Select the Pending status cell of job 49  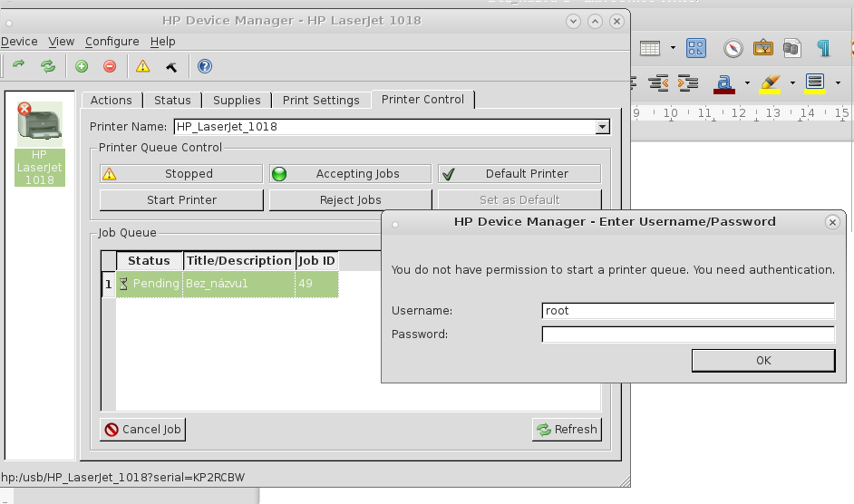point(150,284)
